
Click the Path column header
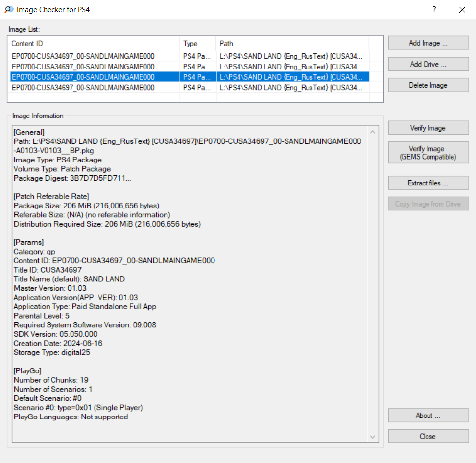tap(292, 44)
